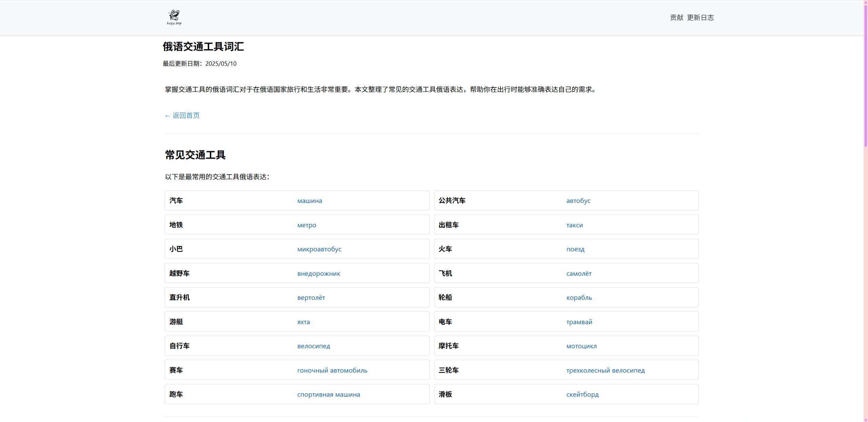The image size is (868, 422).
Task: Open the 贡献 navigation item
Action: tap(676, 18)
